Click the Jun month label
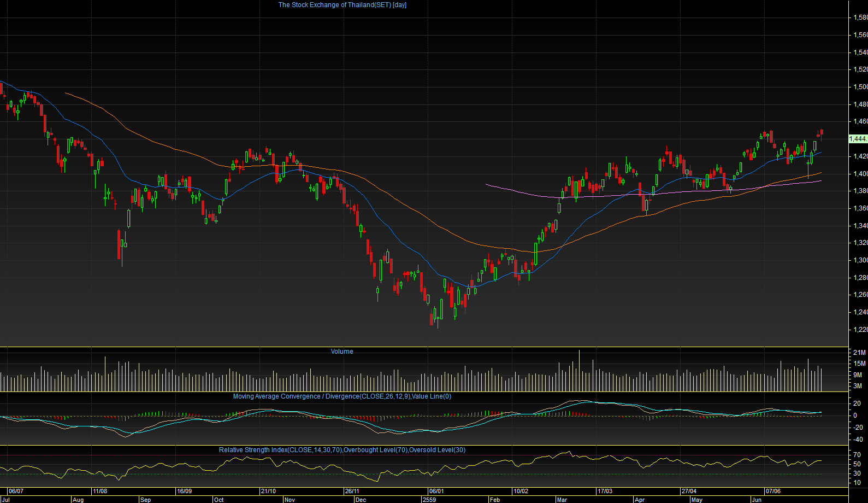The image size is (868, 503). [x=757, y=500]
